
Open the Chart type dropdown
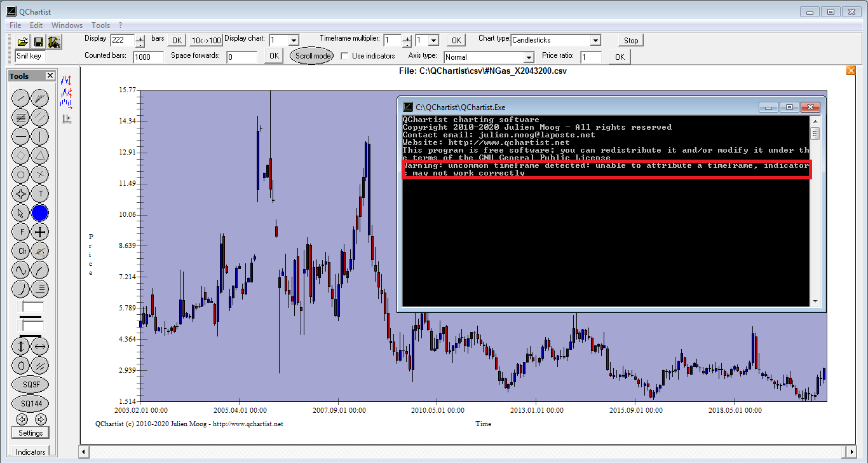(595, 40)
